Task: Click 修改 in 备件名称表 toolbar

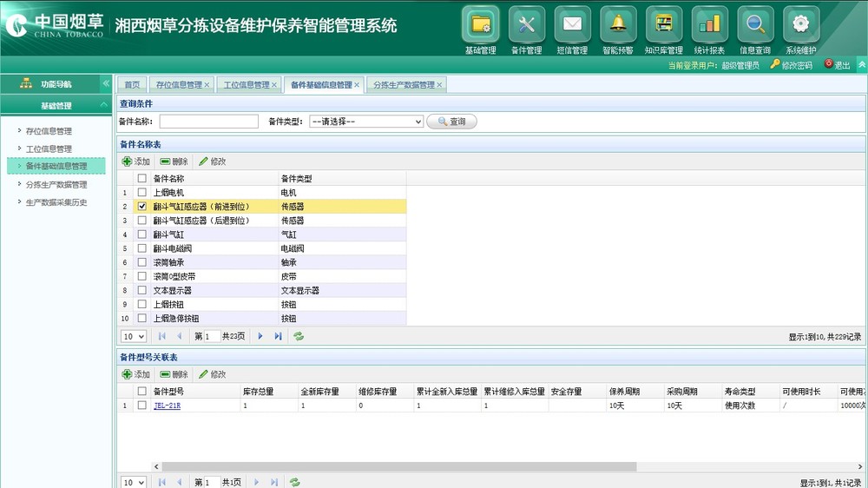Action: pos(212,162)
